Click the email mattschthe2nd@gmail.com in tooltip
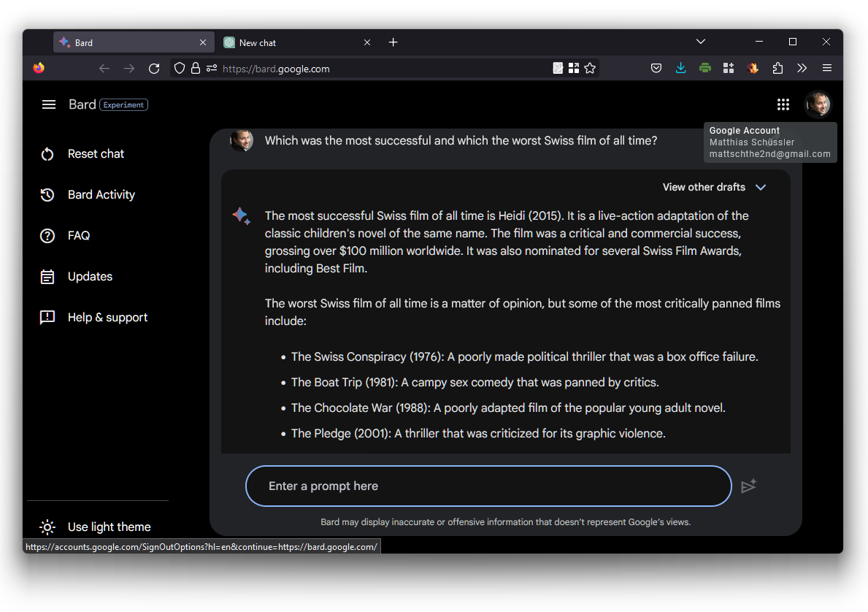 pyautogui.click(x=769, y=154)
